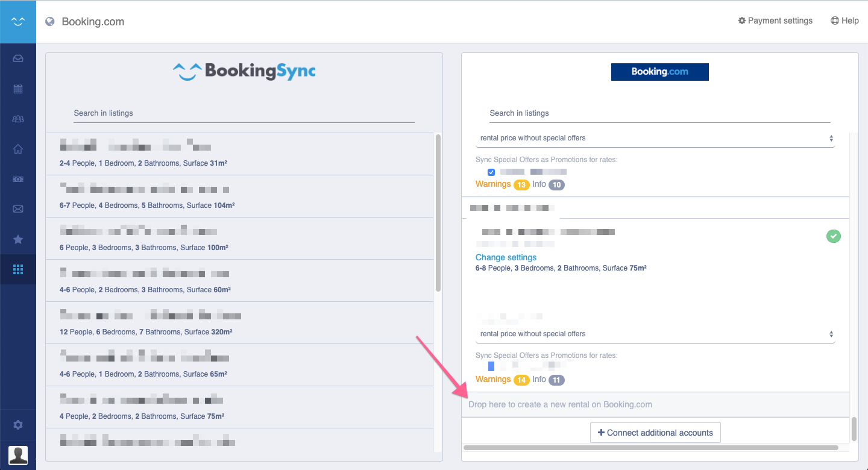Open Payment settings
This screenshot has width=868, height=470.
pyautogui.click(x=775, y=20)
